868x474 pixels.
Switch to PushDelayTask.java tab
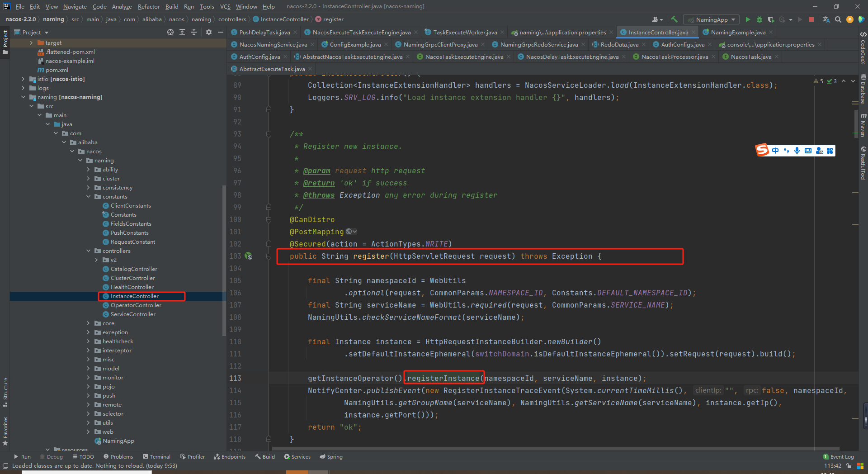(264, 32)
